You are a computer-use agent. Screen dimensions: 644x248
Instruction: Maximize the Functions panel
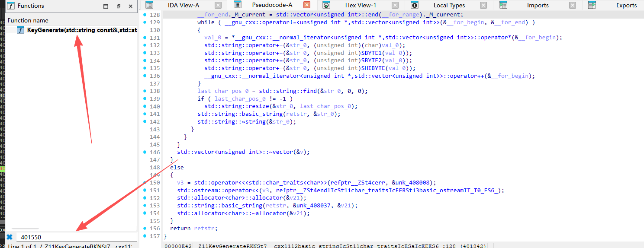coord(106,6)
